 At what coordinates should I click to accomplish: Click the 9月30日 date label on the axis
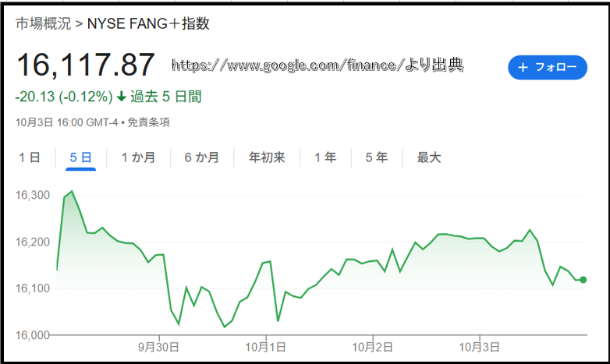tap(159, 347)
